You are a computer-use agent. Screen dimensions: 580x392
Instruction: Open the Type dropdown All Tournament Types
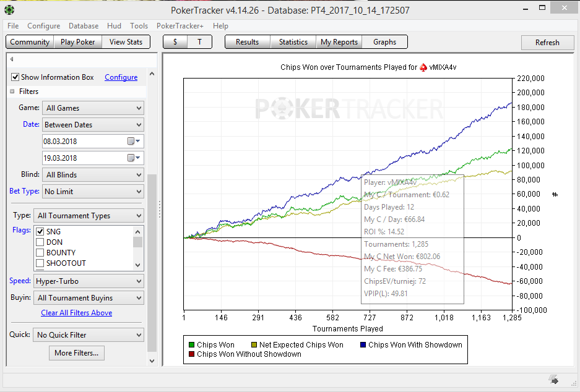tap(89, 215)
